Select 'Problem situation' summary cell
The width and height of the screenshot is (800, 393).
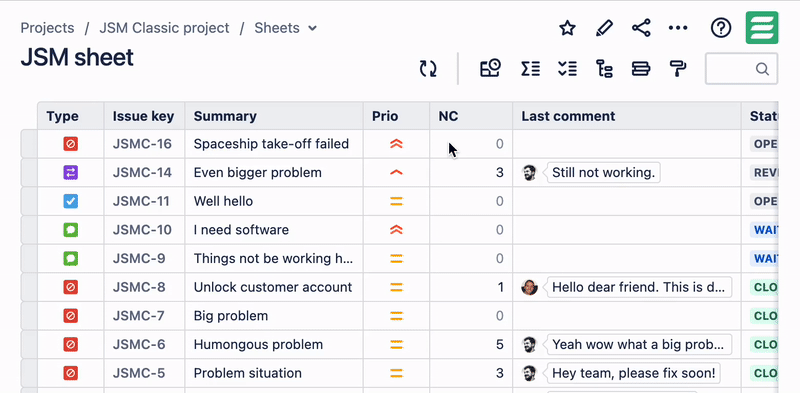click(x=274, y=373)
